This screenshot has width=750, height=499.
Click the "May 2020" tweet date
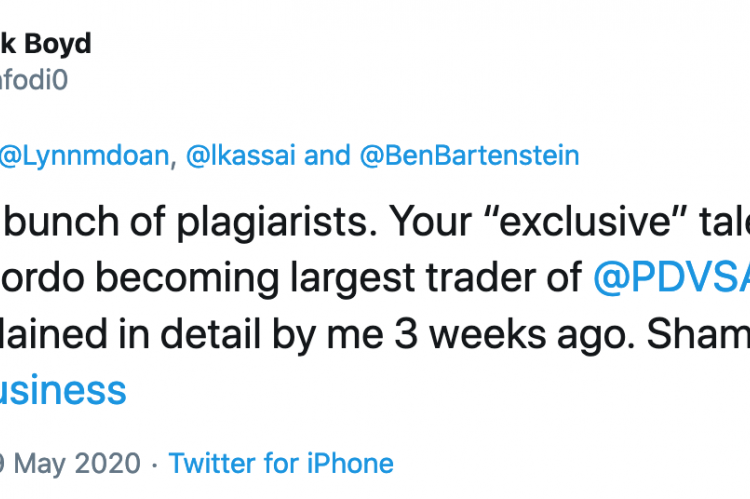[x=70, y=464]
